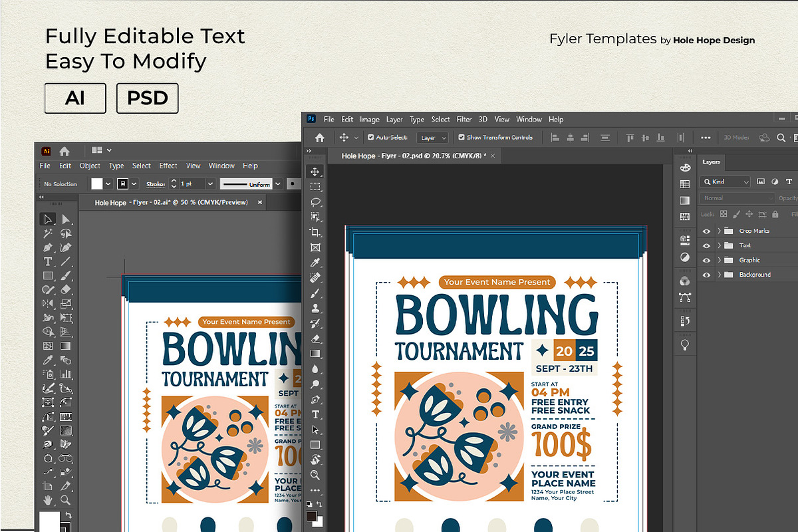Expand the Background layer group

click(x=719, y=275)
